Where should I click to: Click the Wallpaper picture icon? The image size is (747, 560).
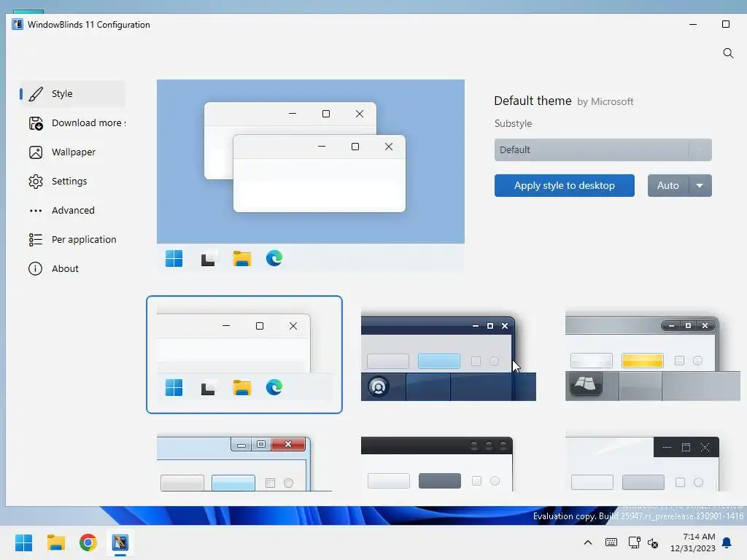coord(36,152)
